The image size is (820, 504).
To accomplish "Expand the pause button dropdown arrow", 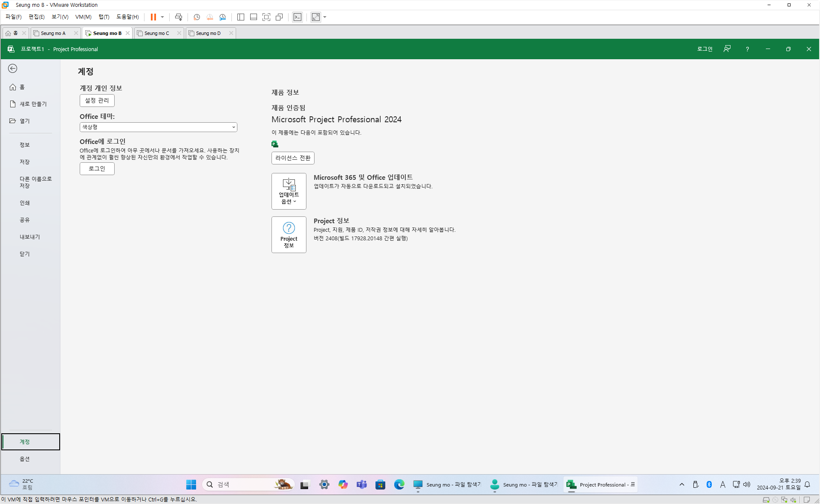I will (x=162, y=17).
